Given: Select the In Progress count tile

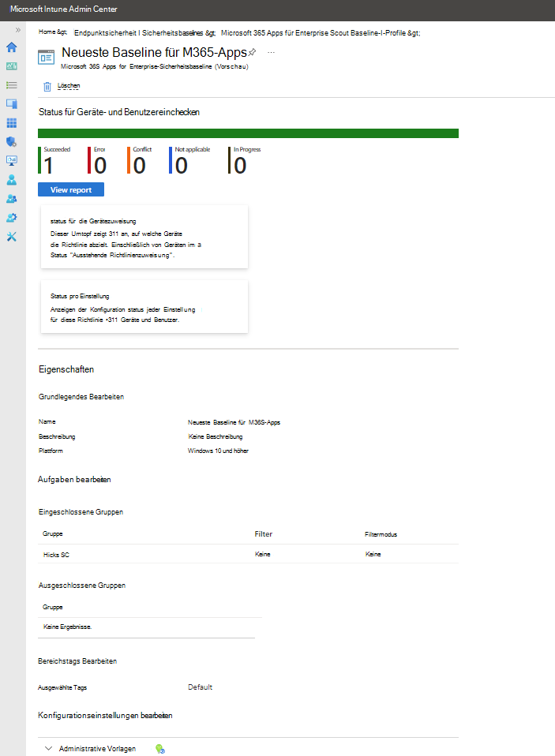Looking at the screenshot, I should 245,160.
